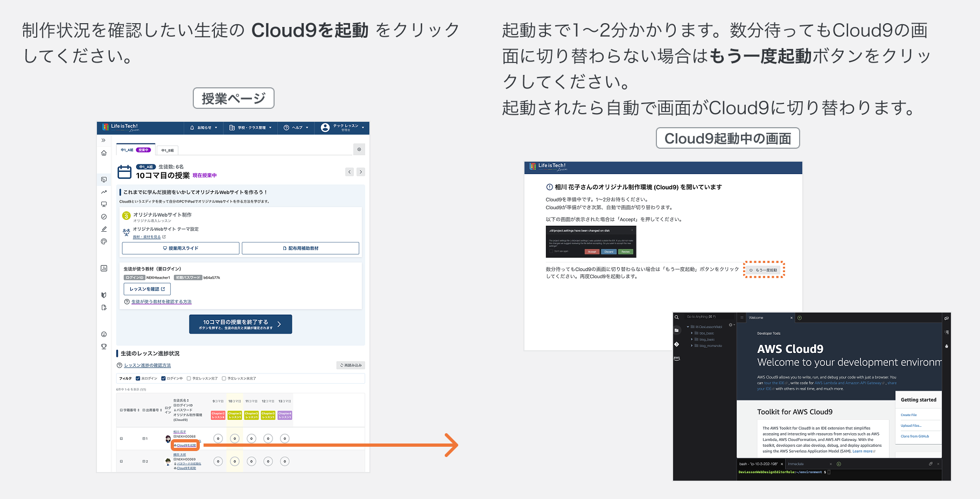Enable the 予定レッスン完了 filter checkbox
The width and height of the screenshot is (980, 499).
(x=188, y=378)
